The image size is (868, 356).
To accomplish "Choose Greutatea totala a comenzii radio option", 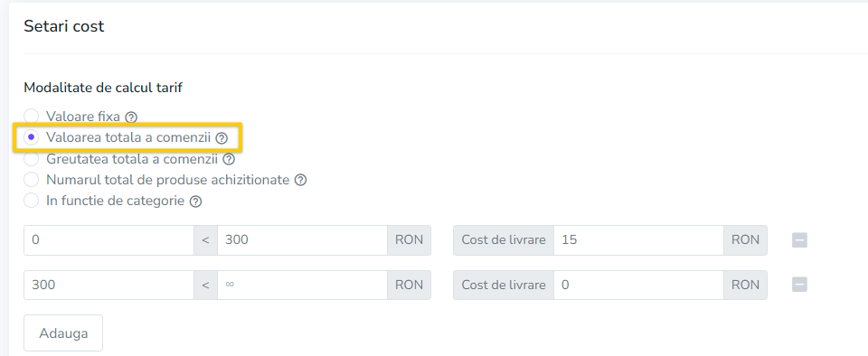I will (32, 159).
